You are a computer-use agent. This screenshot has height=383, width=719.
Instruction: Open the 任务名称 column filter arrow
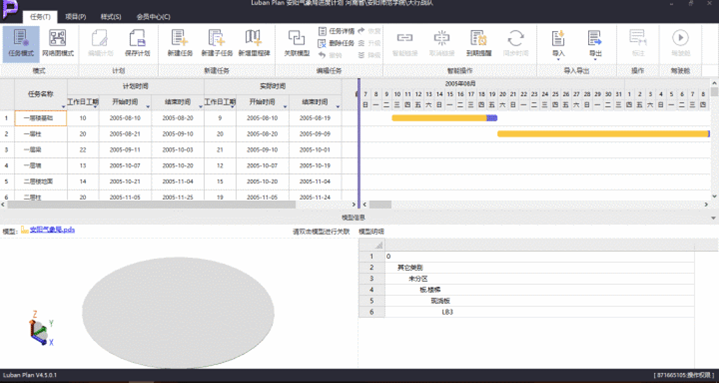(x=63, y=107)
